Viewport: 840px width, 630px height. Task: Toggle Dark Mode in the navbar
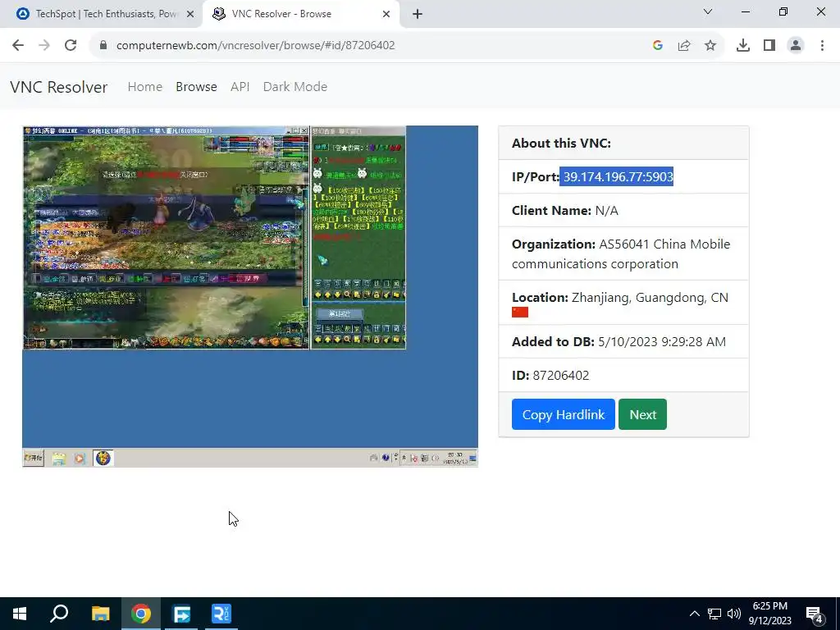click(x=295, y=87)
